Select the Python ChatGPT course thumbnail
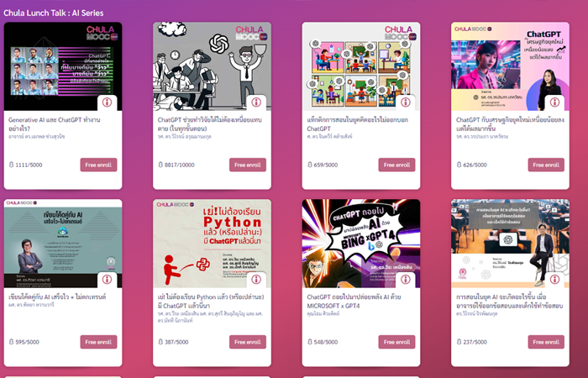Image resolution: width=588 pixels, height=378 pixels. click(x=212, y=244)
